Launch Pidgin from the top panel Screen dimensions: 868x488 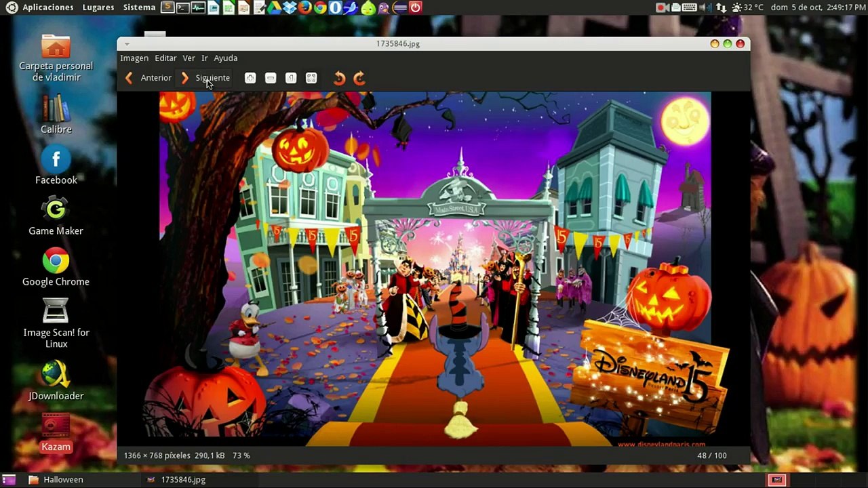[x=384, y=7]
